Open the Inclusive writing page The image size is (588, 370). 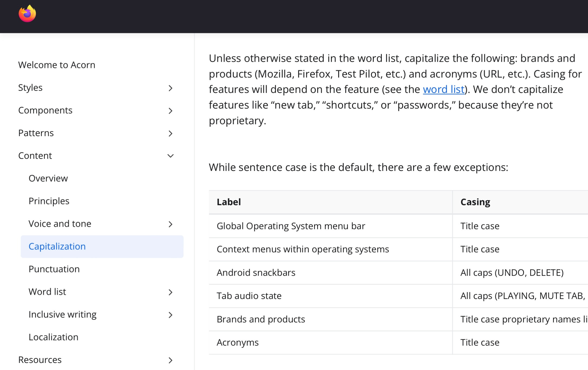pyautogui.click(x=62, y=315)
